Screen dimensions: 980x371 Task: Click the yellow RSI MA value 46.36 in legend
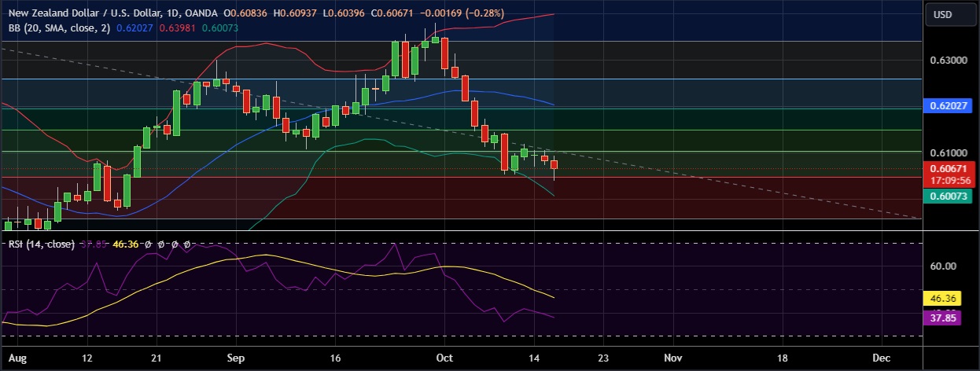126,244
